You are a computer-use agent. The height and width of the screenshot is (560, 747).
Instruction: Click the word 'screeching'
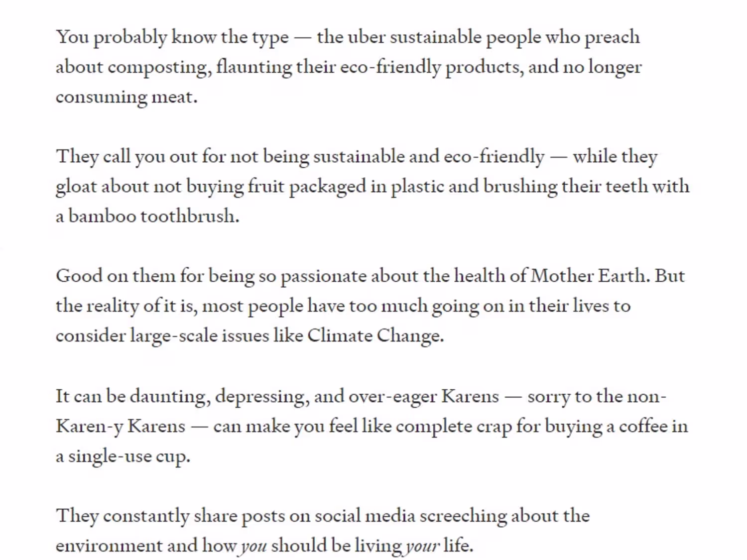click(463, 516)
